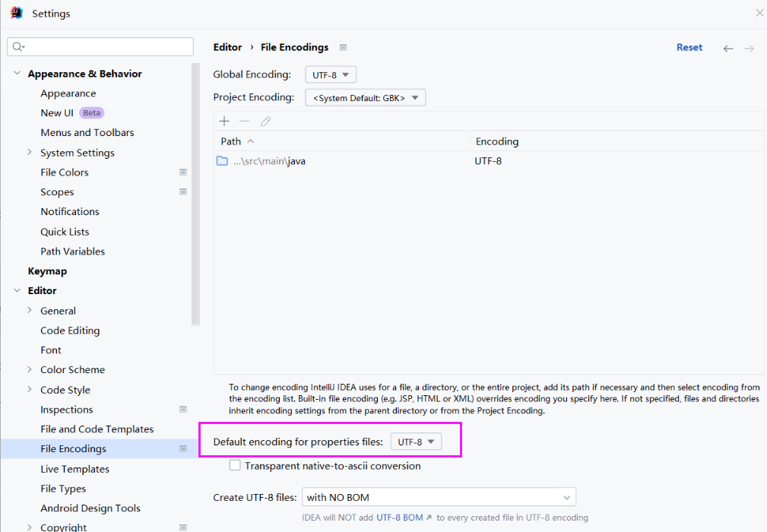Click UTF-8 encoding cell of java row

pyautogui.click(x=488, y=161)
